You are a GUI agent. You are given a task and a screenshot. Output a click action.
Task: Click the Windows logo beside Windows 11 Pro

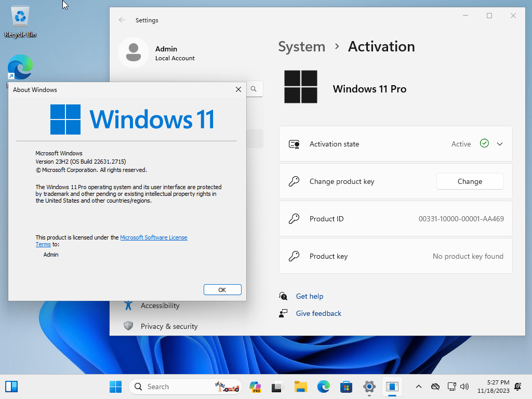[x=301, y=87]
